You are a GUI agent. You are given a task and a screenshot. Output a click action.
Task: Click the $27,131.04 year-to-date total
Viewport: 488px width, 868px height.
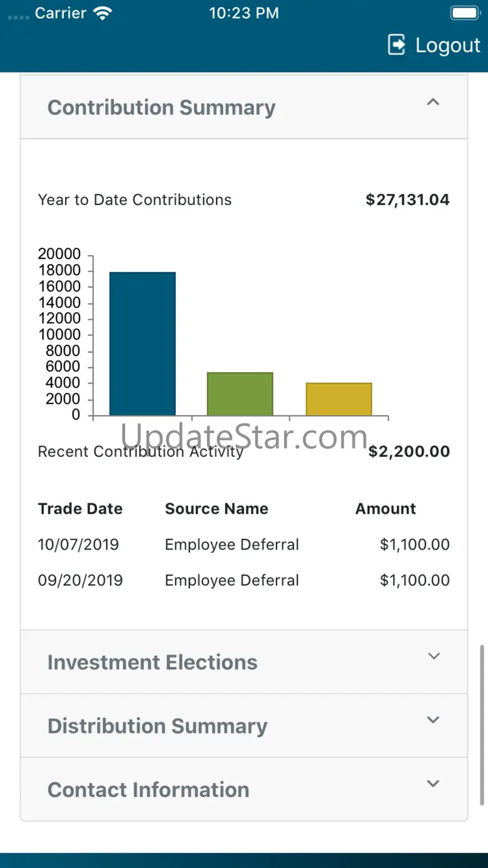408,200
